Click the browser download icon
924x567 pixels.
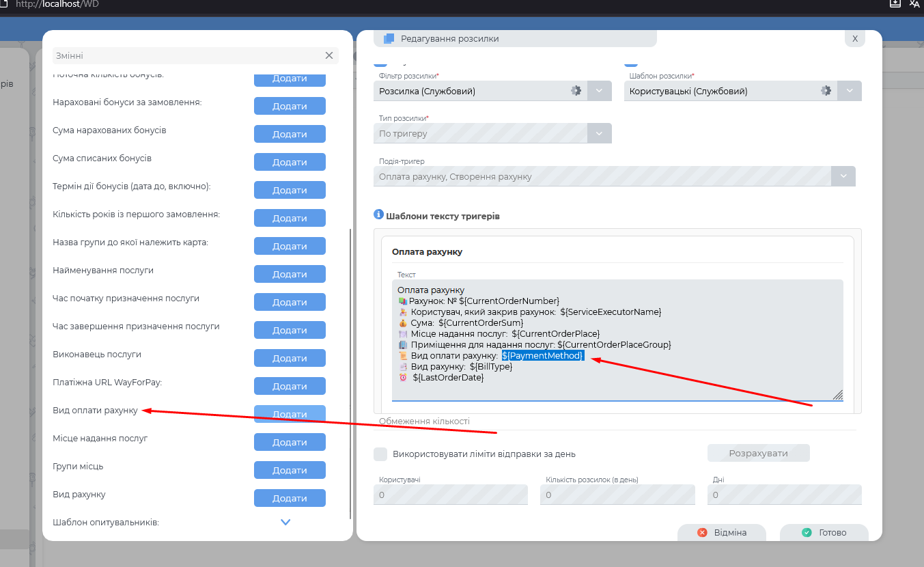point(895,3)
